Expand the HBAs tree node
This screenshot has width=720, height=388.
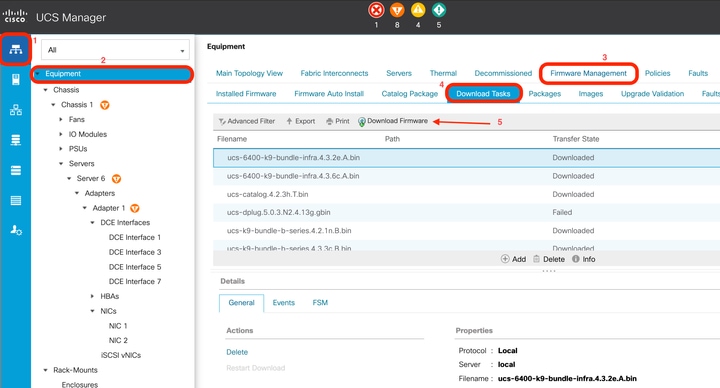coord(93,296)
